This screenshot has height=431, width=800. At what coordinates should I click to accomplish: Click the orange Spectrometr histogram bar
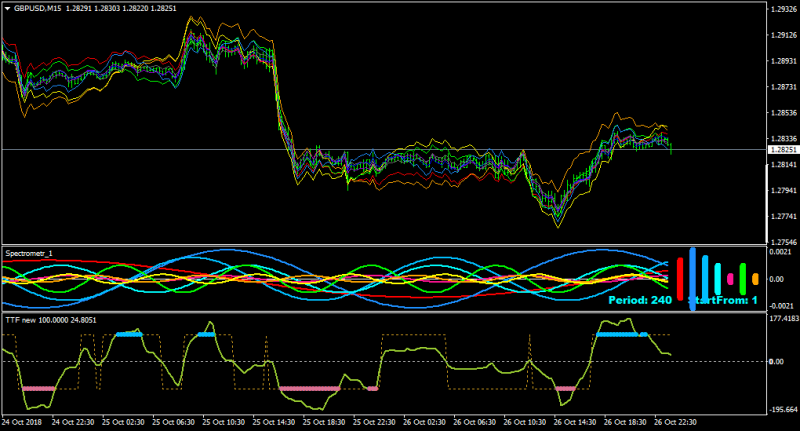tap(756, 279)
